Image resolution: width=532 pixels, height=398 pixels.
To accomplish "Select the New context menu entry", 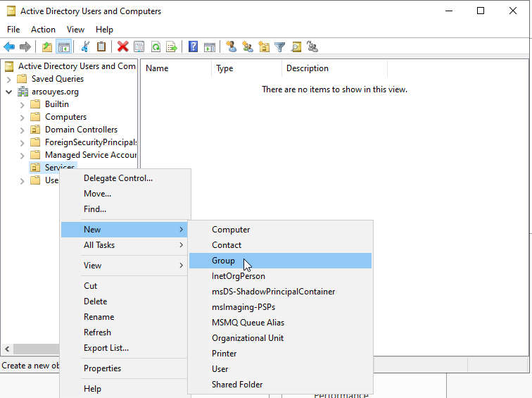I will pyautogui.click(x=124, y=230).
